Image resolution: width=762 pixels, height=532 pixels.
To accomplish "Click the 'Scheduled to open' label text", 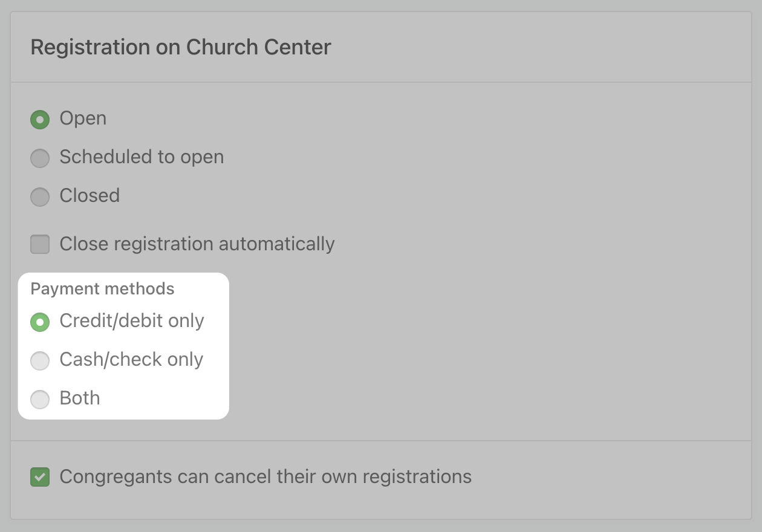I will tap(142, 157).
